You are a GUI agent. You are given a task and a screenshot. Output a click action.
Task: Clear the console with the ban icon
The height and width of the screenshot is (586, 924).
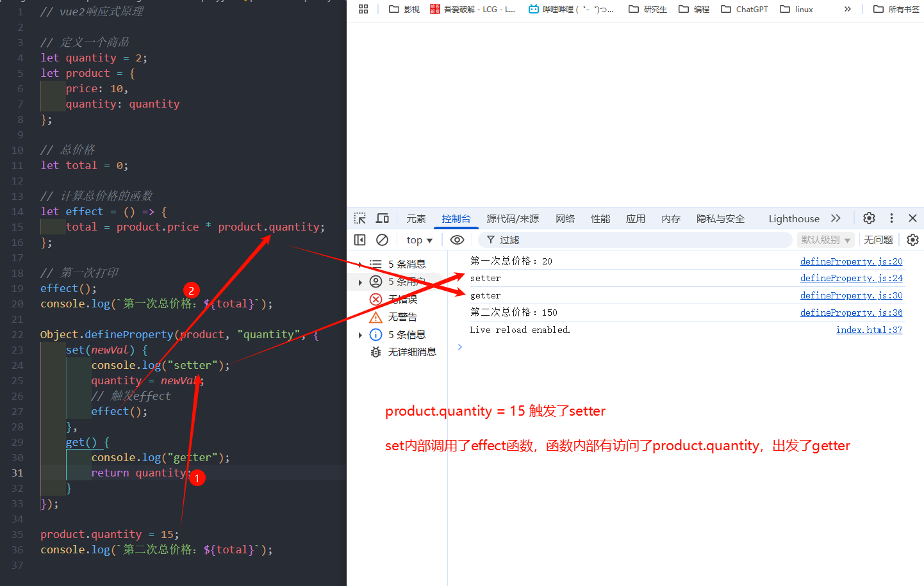(x=383, y=240)
